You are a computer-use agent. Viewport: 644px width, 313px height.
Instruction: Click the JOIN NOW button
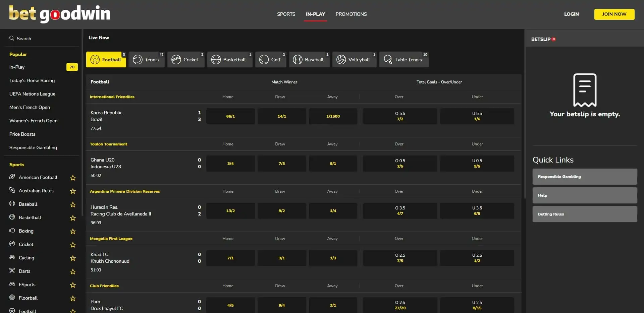click(x=614, y=14)
